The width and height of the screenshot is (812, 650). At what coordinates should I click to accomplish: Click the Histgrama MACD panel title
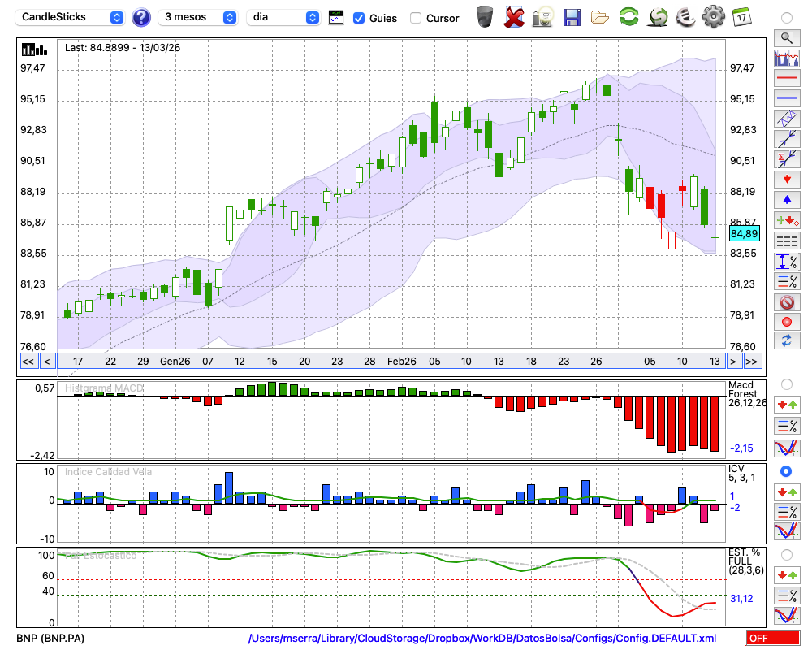pos(104,388)
